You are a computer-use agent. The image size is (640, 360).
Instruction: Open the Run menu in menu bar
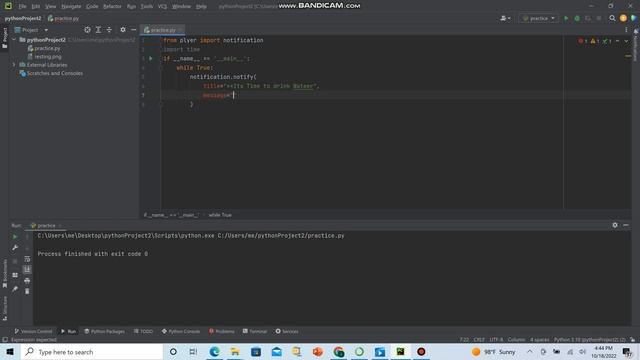[x=131, y=7]
